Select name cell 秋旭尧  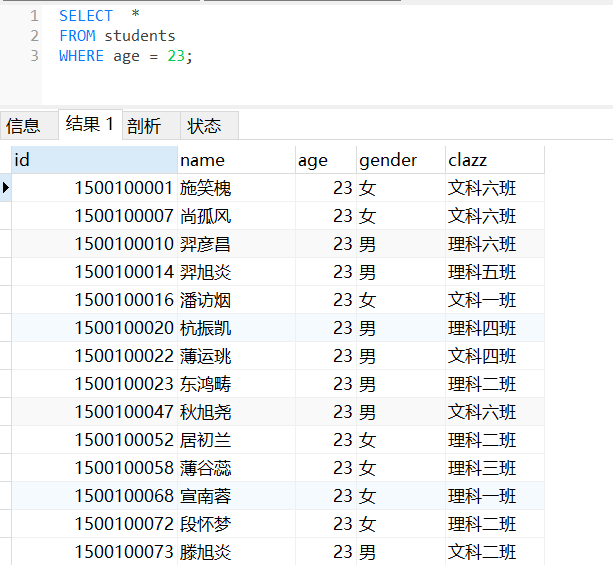coord(237,412)
